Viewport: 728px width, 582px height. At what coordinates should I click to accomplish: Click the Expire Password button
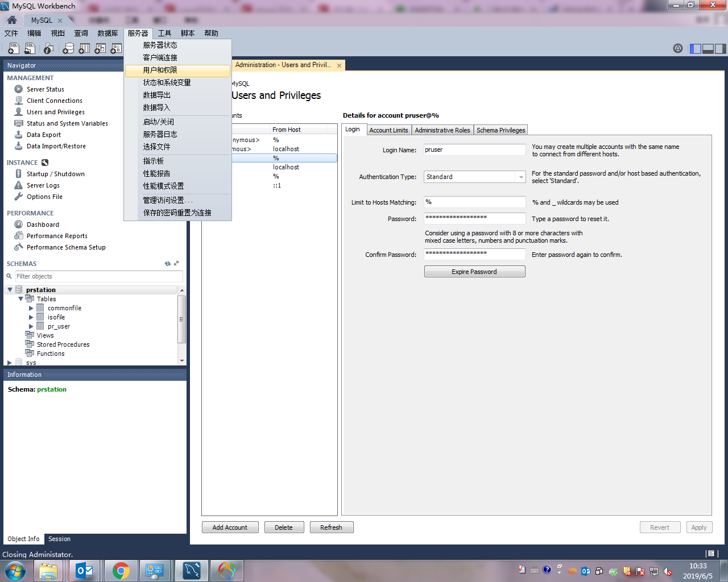coord(474,272)
